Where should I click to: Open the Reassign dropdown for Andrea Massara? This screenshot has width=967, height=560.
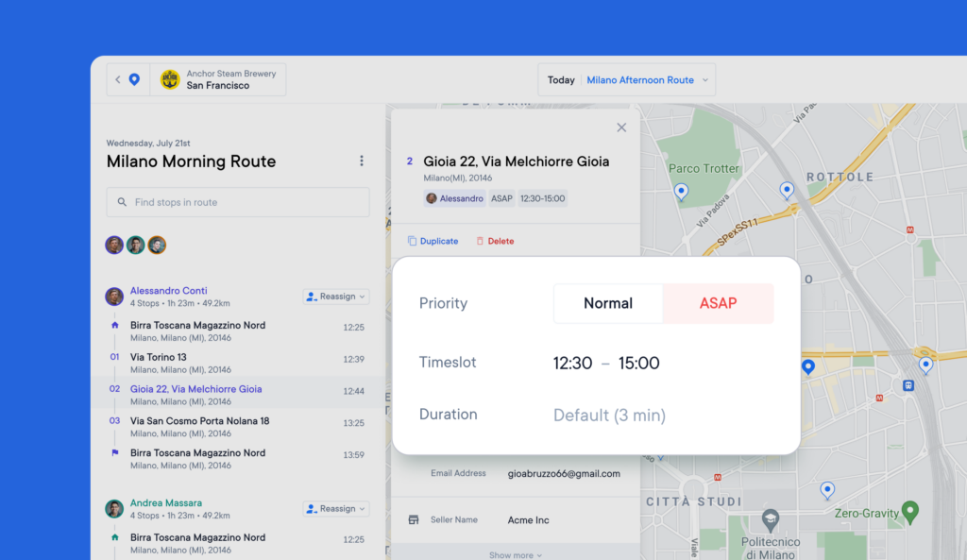[x=335, y=508]
